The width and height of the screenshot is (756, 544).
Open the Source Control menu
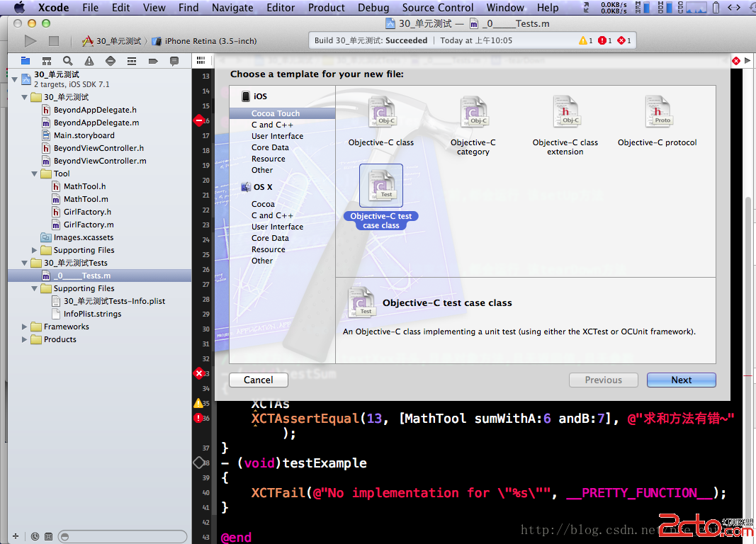pyautogui.click(x=437, y=7)
